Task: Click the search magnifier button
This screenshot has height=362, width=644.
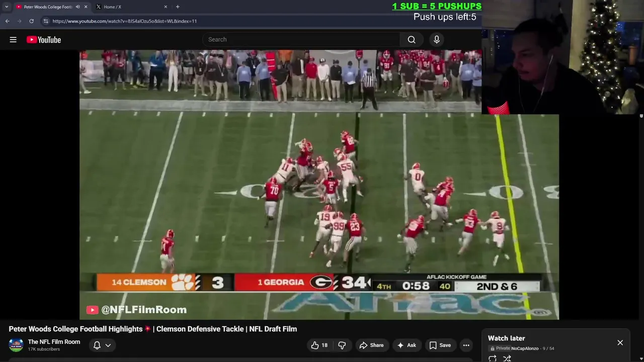Action: [412, 40]
